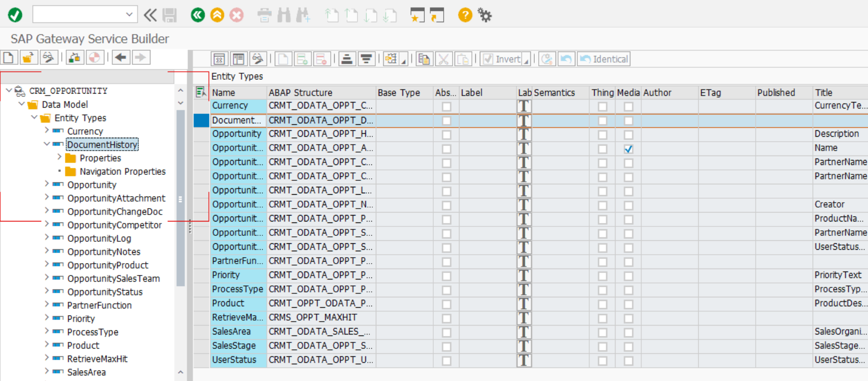Expand the OpportunityAttachment tree node

point(47,197)
